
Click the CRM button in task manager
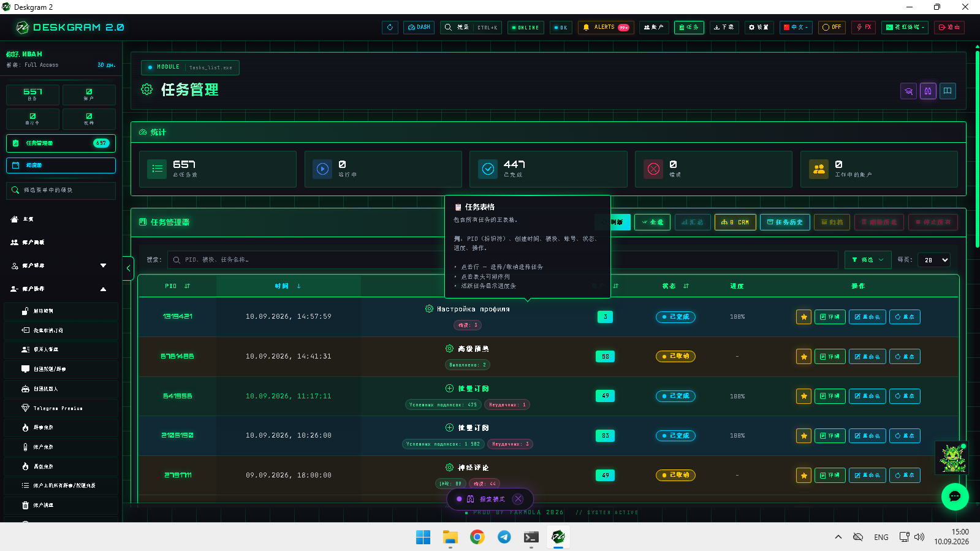(x=735, y=222)
